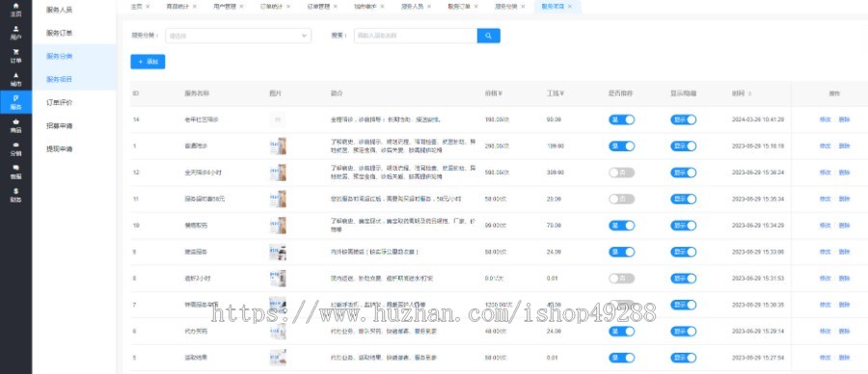Enable 是否推荐 switch for ID 11
868x374 pixels.
coord(622,199)
